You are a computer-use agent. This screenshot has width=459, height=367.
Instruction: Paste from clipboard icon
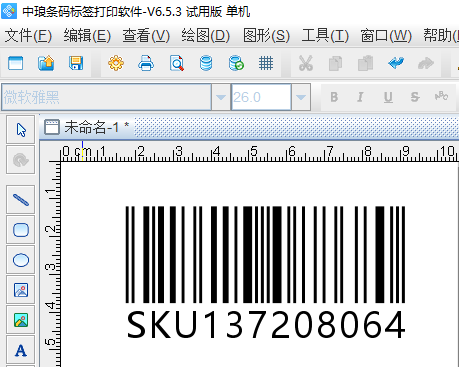click(365, 63)
